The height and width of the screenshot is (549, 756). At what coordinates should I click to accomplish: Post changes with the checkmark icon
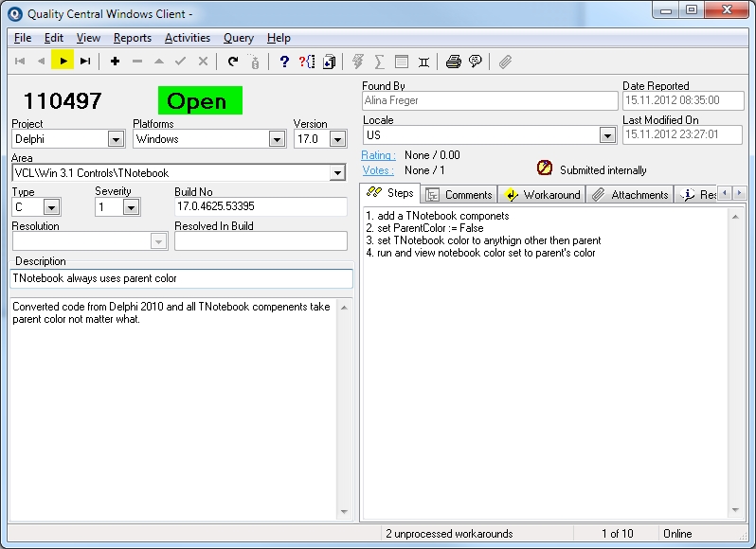pyautogui.click(x=181, y=62)
